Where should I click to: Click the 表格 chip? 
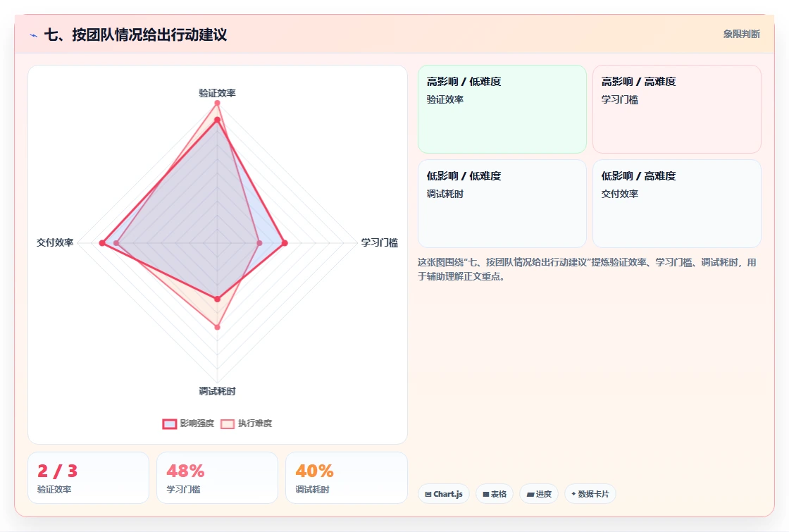[495, 494]
